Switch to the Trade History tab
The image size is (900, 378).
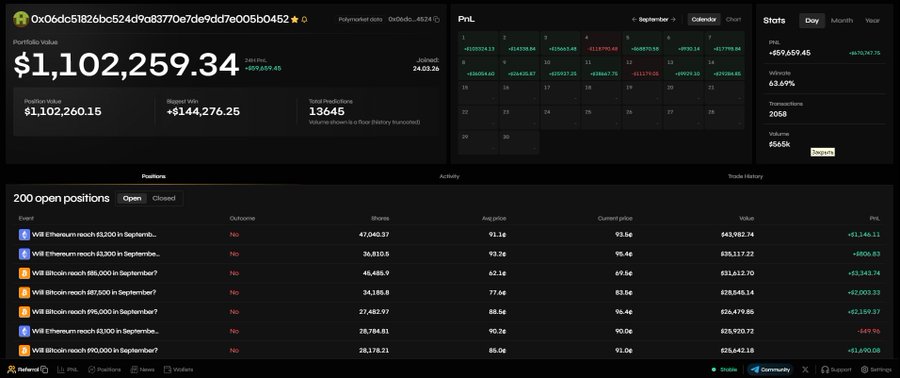point(745,177)
